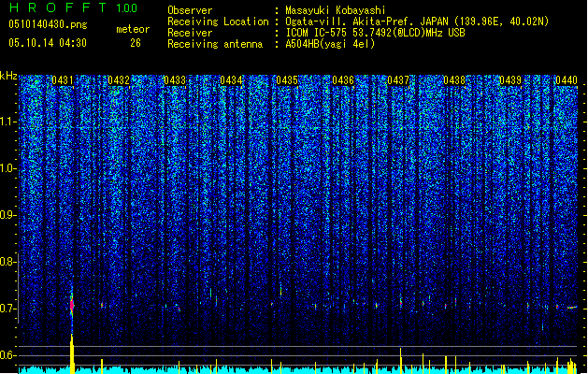Viewport: 588px width, 374px height.
Task: Select the filename 0510140430.png
Action: [48, 24]
